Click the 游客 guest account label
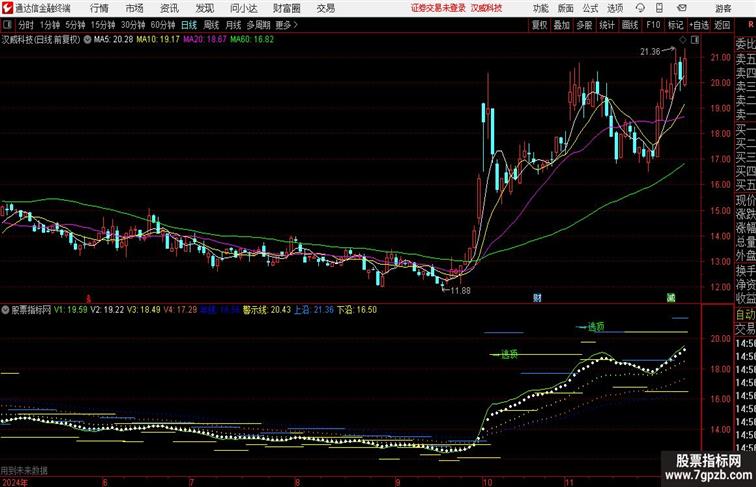The height and width of the screenshot is (487, 756). click(723, 8)
